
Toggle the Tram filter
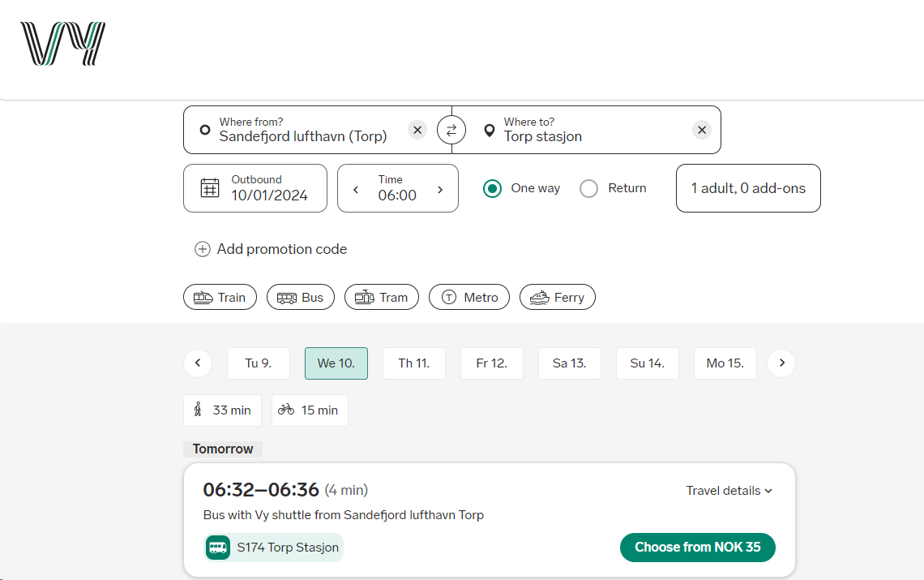click(x=381, y=298)
